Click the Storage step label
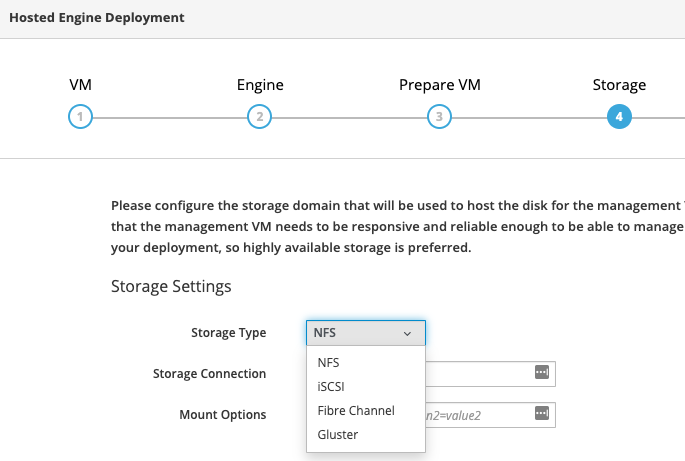Viewport: 685px width, 461px height. (619, 85)
